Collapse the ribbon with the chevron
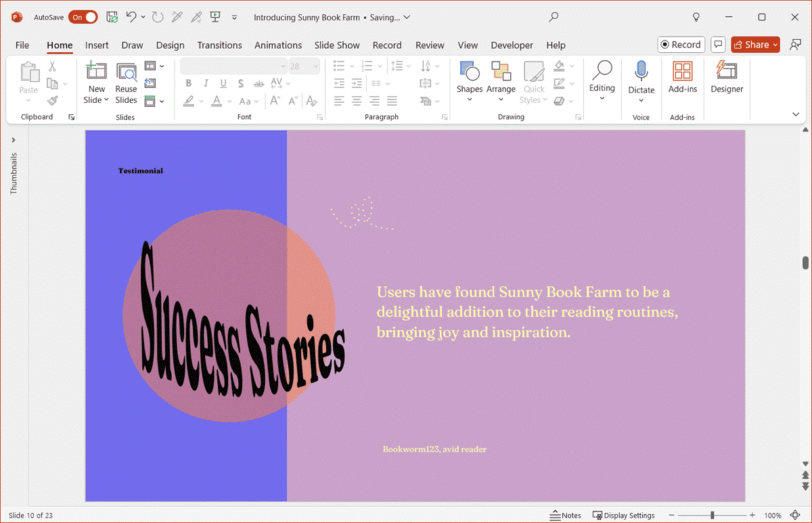This screenshot has height=523, width=812. click(796, 115)
